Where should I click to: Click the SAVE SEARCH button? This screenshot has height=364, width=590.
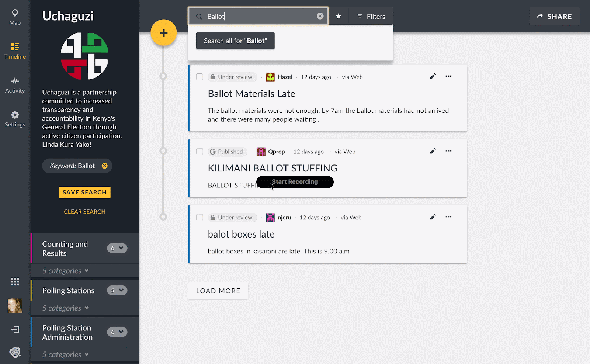click(x=84, y=192)
